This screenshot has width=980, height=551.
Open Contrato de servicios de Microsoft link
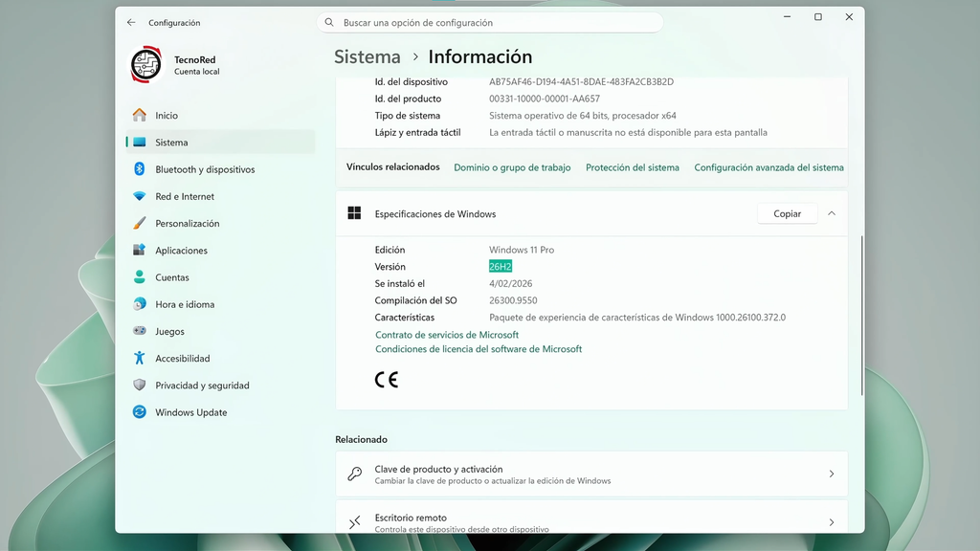tap(447, 335)
